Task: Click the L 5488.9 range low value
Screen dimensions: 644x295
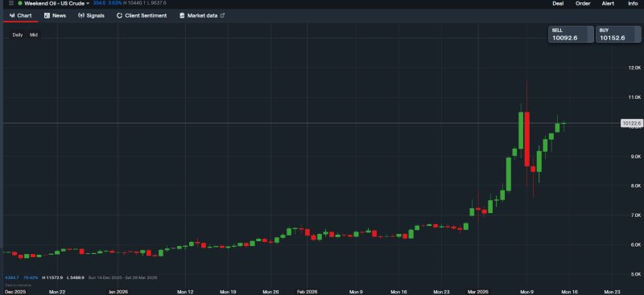Action: (x=75, y=278)
